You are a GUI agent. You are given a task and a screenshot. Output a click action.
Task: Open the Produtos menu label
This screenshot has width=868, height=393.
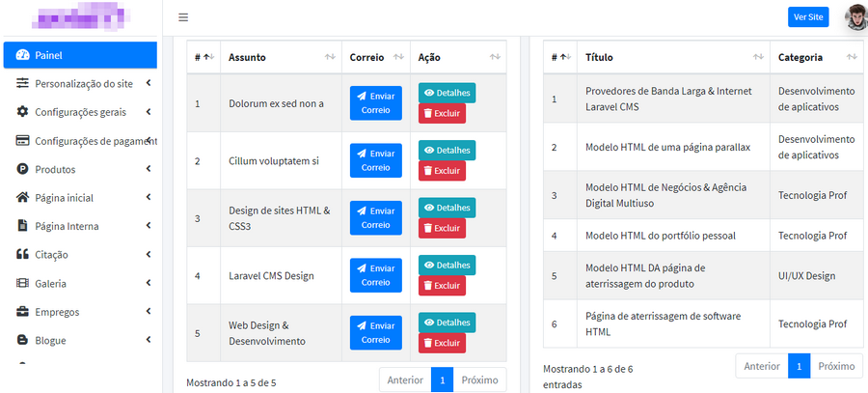click(55, 169)
